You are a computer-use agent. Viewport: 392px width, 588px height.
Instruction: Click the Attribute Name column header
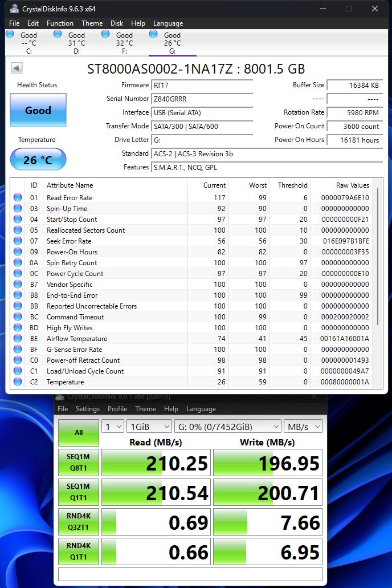pos(70,185)
